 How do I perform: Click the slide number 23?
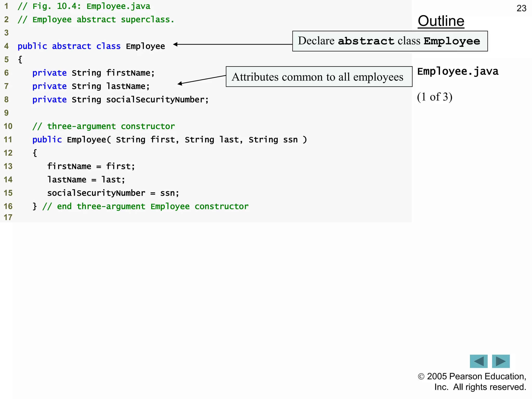point(521,8)
